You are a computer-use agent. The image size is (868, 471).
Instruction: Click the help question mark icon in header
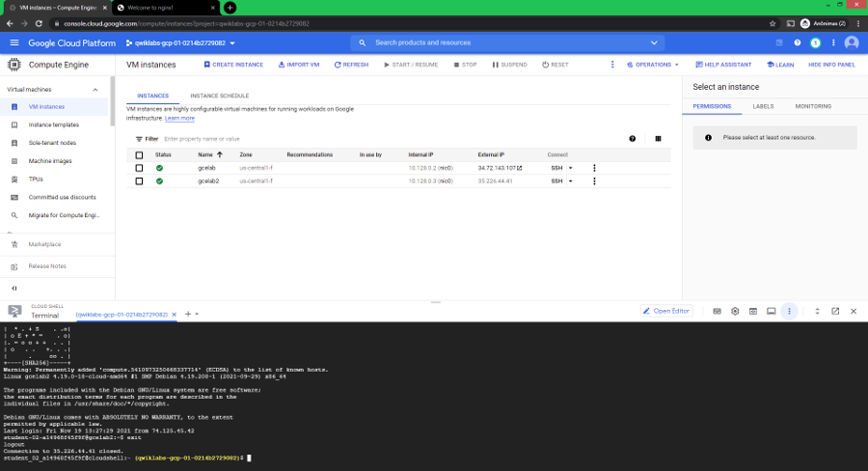(x=798, y=42)
